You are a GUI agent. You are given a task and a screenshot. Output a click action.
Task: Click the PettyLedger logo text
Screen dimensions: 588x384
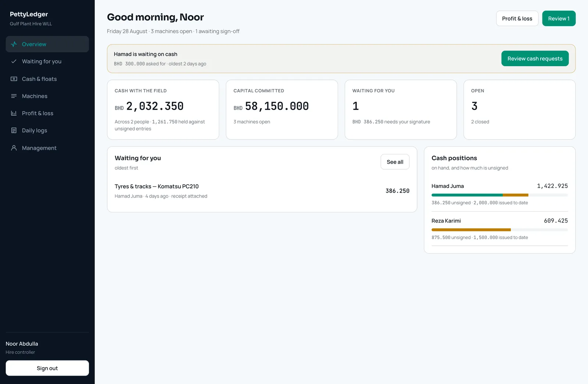[29, 14]
